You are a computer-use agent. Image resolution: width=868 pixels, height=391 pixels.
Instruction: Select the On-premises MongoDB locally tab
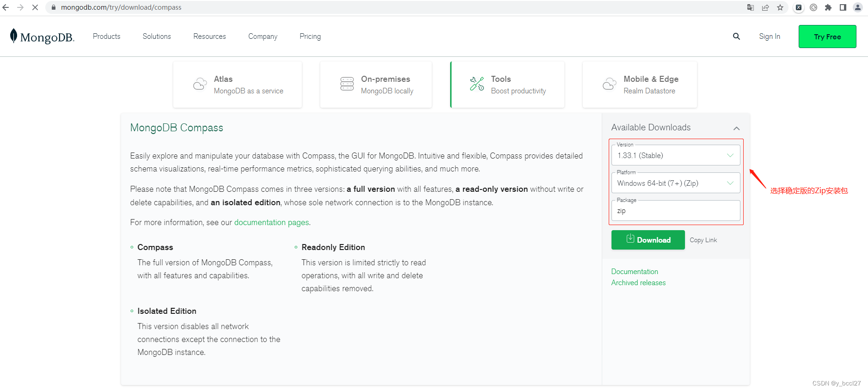click(x=376, y=85)
